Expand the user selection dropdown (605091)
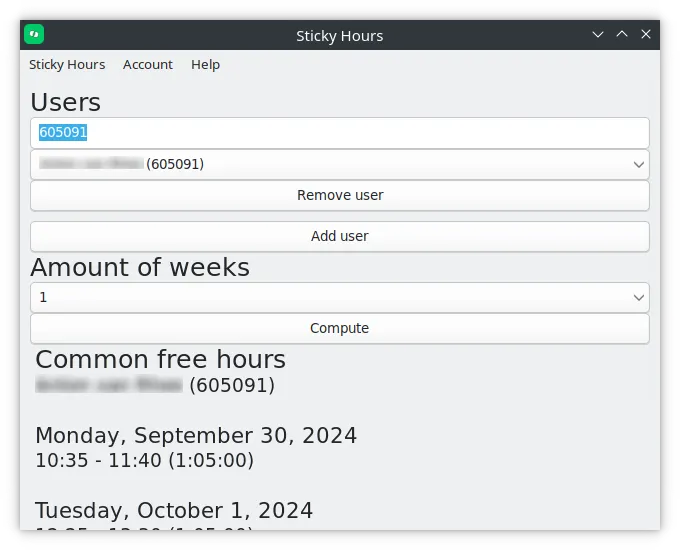 point(340,165)
